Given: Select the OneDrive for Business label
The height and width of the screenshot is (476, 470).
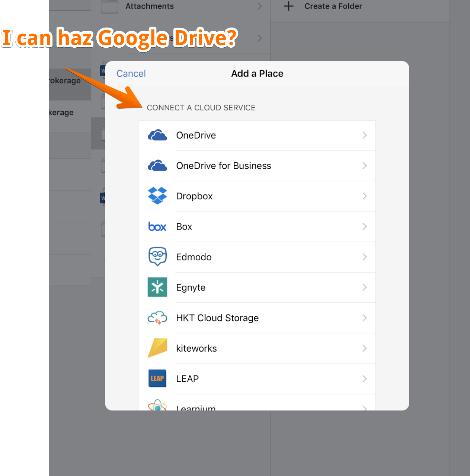Looking at the screenshot, I should pos(224,166).
